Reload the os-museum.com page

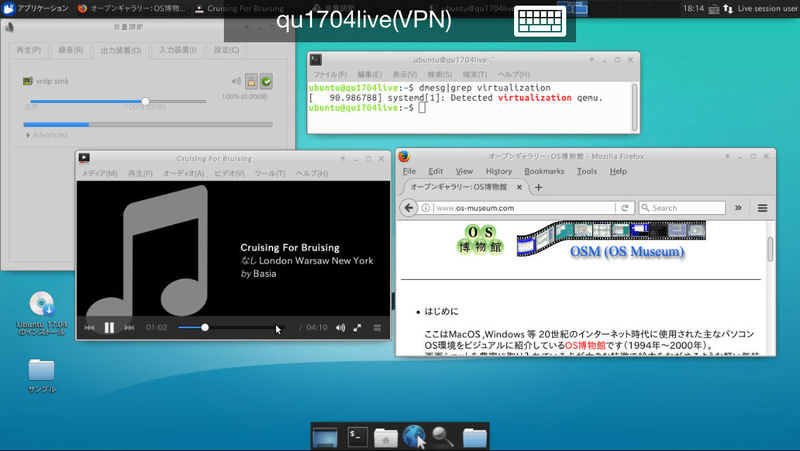625,208
